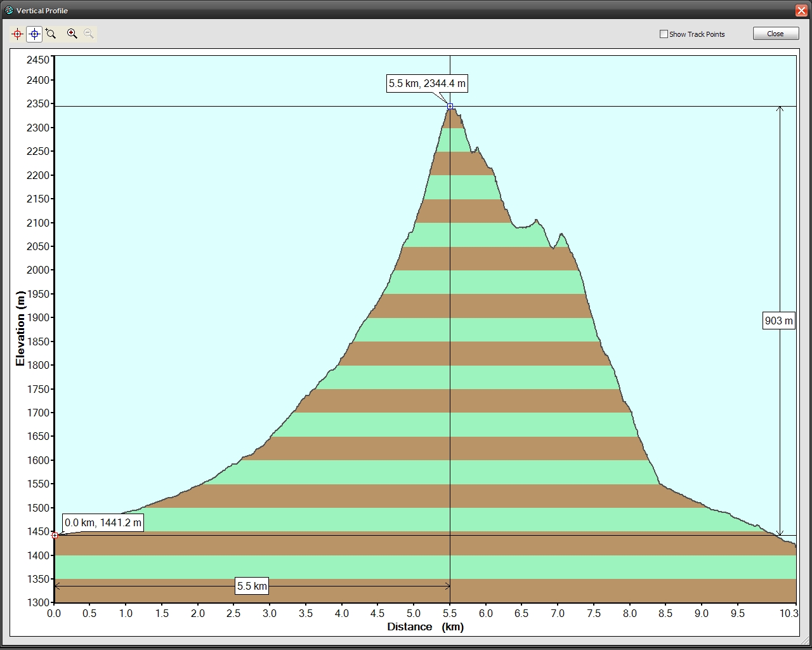Click the 2450 tick on elevation axis
812x650 pixels.
(37, 60)
